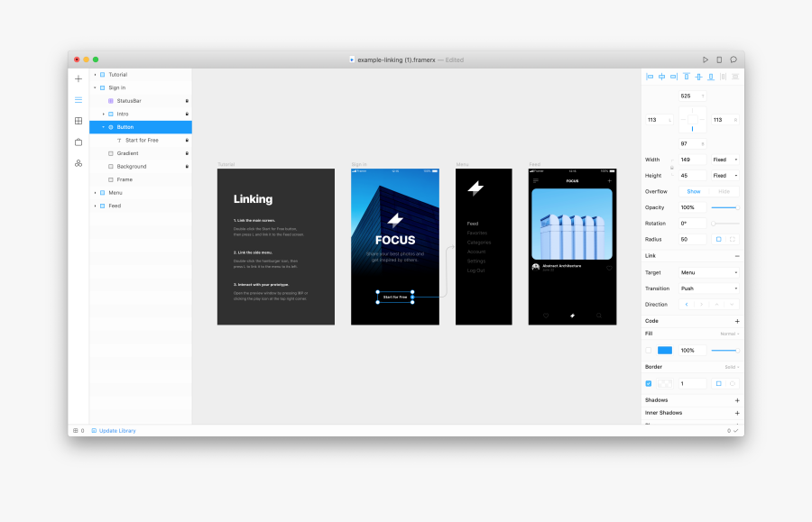Start the Preview with the play icon
The height and width of the screenshot is (522, 812).
(x=706, y=59)
